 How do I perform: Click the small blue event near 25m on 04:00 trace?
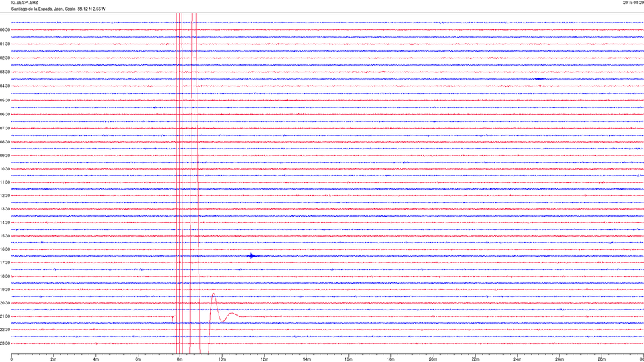coord(539,79)
